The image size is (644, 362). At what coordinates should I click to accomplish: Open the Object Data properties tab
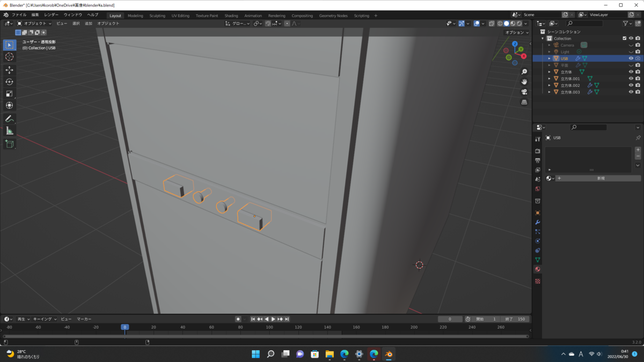tap(538, 260)
